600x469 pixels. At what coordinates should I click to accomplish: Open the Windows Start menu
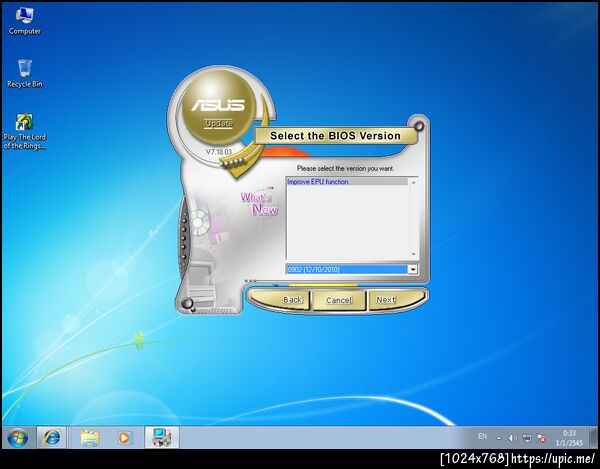tap(18, 438)
